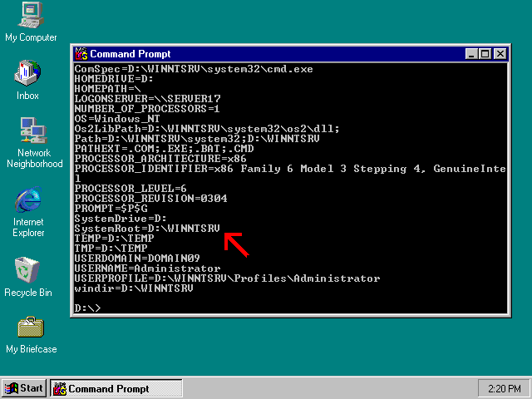532x399 pixels.
Task: Click the USERNAME=Administrator line
Action: [147, 268]
